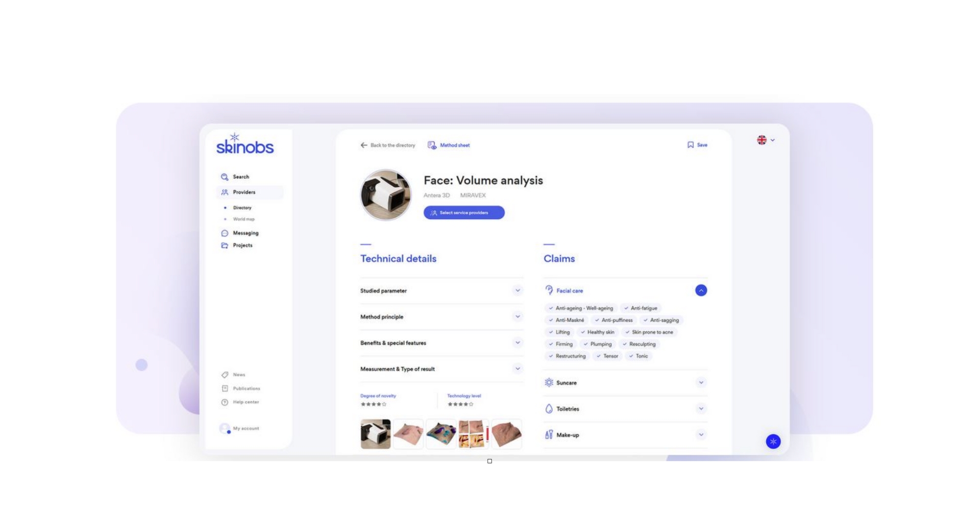
Task: Expand Benefits & special features section
Action: click(x=517, y=342)
